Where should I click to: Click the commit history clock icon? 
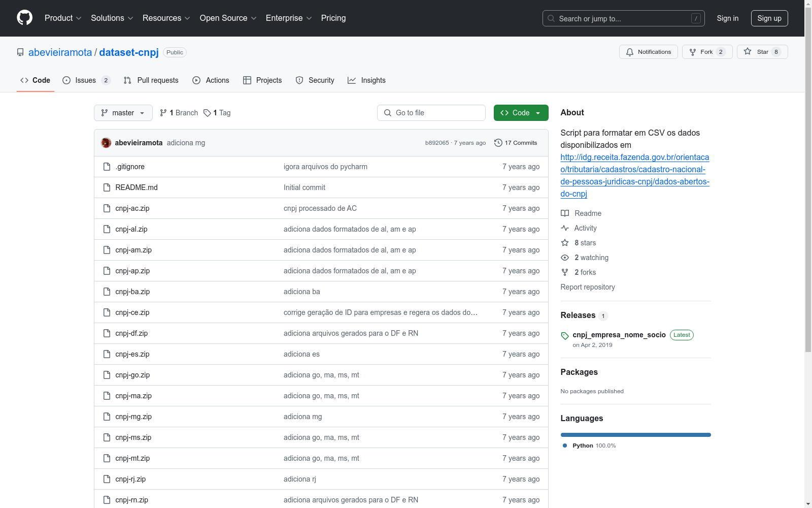pyautogui.click(x=498, y=143)
